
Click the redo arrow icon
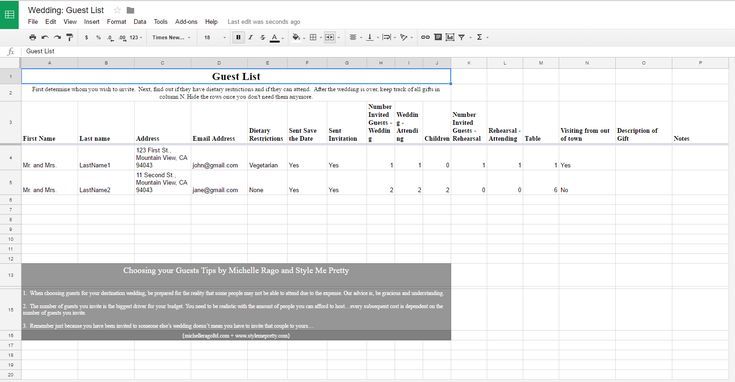tap(57, 37)
